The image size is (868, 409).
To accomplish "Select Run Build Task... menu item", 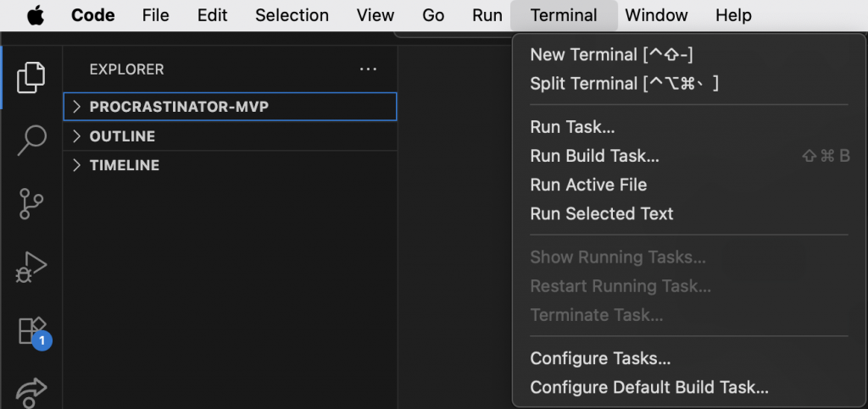I will 594,156.
